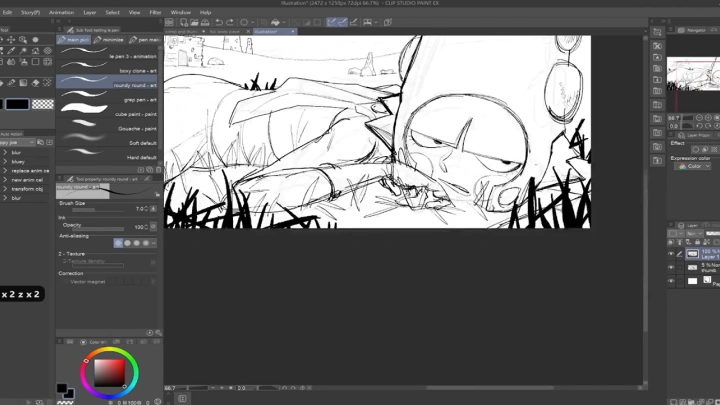720x405 pixels.
Task: Open the Window menu
Action: pyautogui.click(x=180, y=12)
